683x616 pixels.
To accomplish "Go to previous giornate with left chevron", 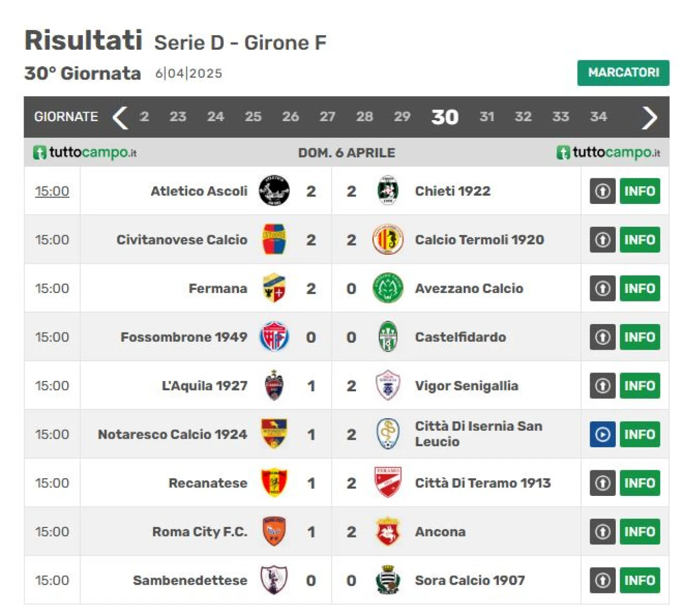I will click(120, 117).
